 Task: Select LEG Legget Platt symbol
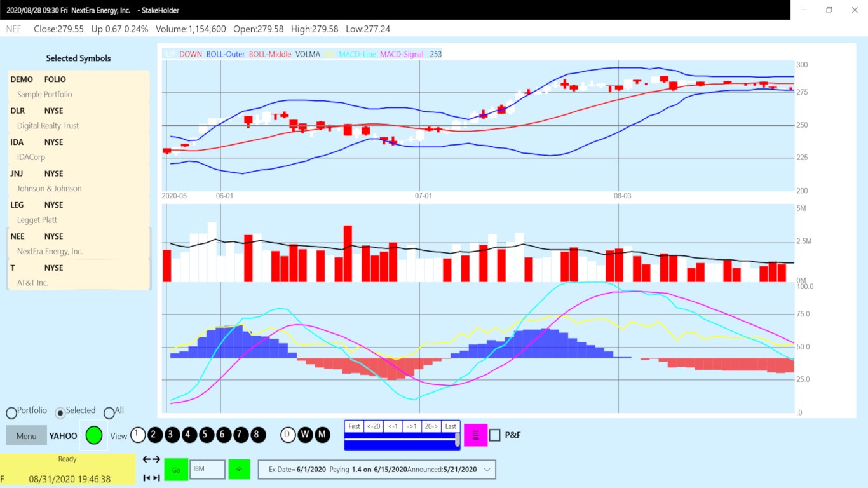tap(79, 212)
